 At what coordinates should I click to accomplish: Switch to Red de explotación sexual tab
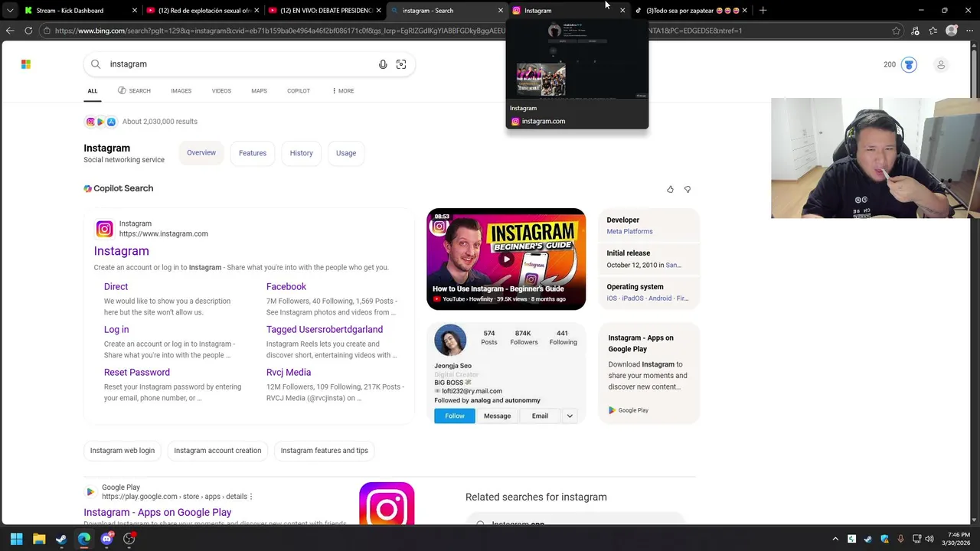click(202, 11)
